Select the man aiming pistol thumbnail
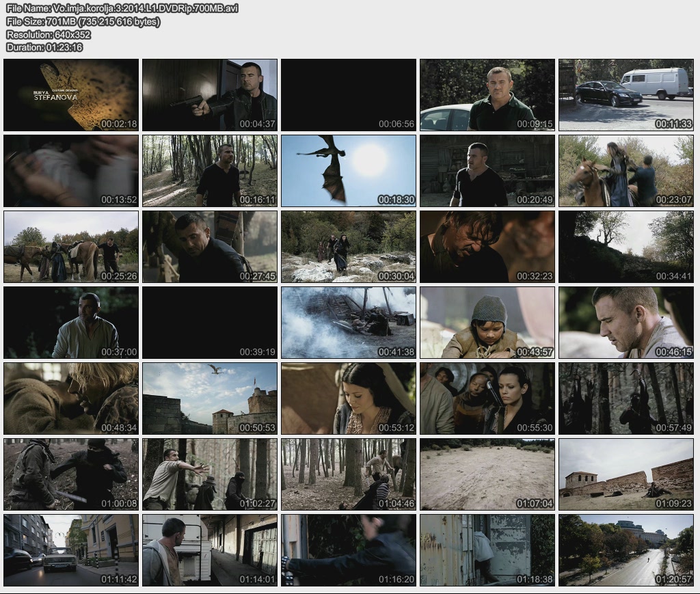This screenshot has height=594, width=700. (x=210, y=95)
